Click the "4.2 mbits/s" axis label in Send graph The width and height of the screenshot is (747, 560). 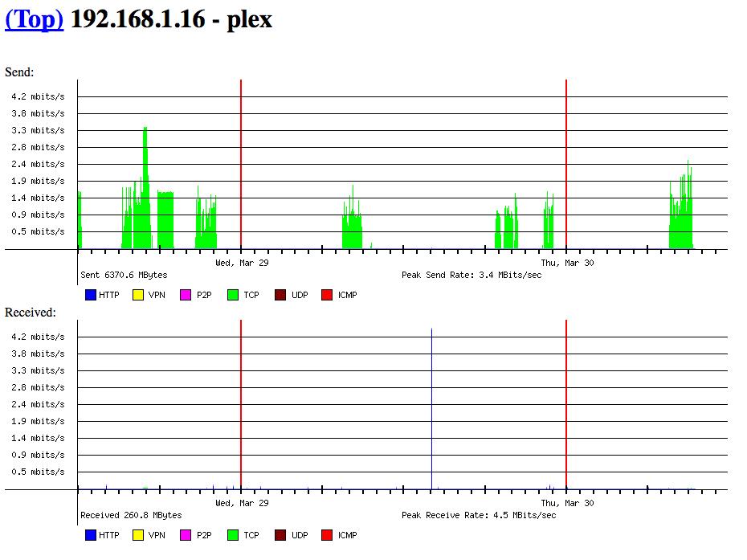pos(38,96)
